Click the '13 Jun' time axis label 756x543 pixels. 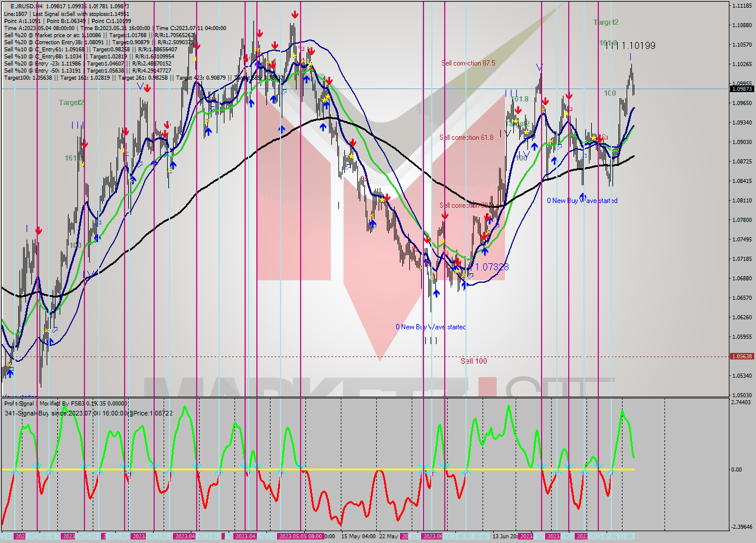[505, 537]
